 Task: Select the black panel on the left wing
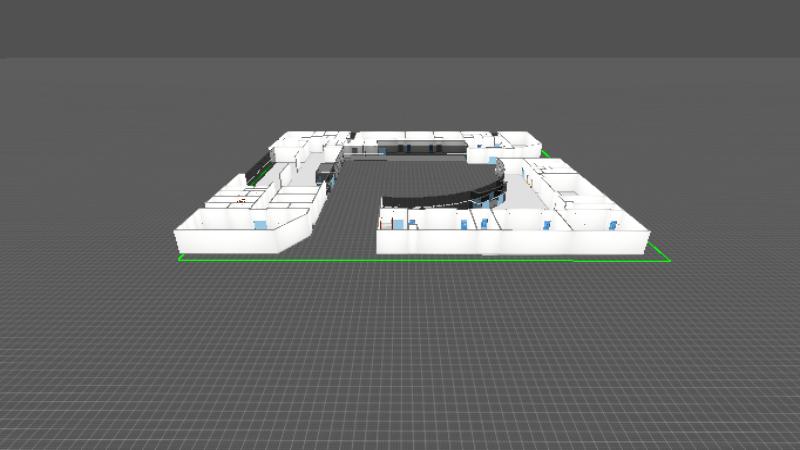click(259, 165)
